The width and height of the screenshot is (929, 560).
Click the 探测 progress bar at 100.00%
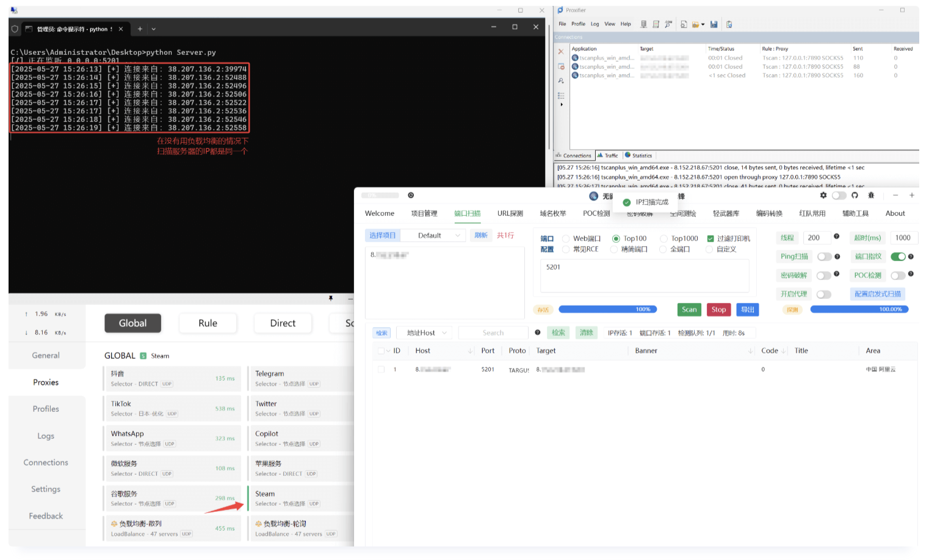pyautogui.click(x=859, y=309)
